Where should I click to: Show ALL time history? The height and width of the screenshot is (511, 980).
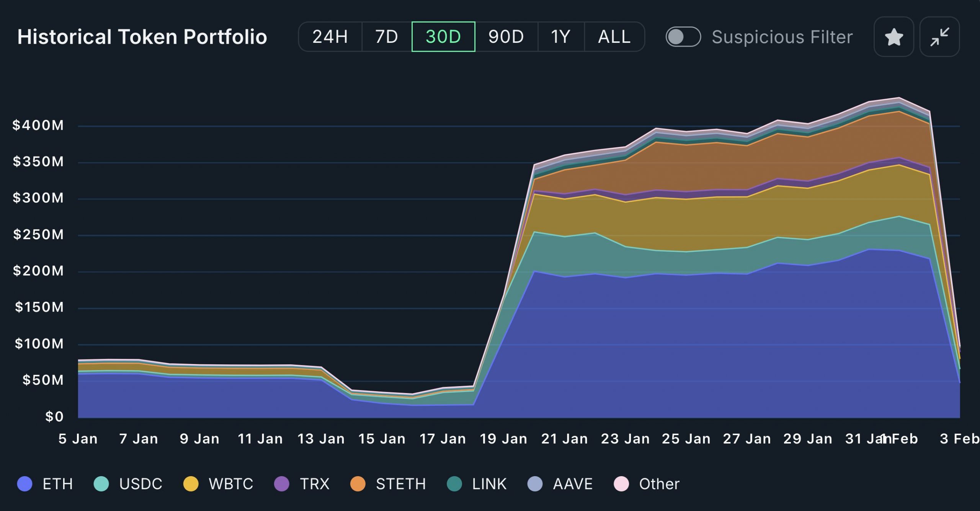coord(614,37)
